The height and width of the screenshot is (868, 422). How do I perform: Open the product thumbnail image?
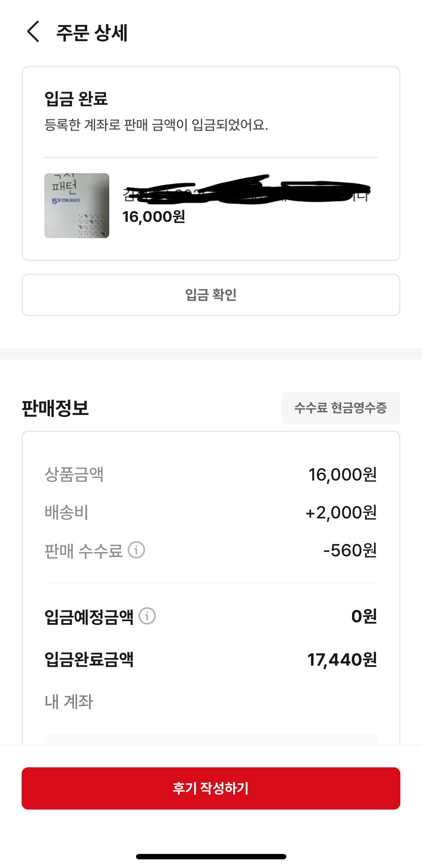click(77, 206)
